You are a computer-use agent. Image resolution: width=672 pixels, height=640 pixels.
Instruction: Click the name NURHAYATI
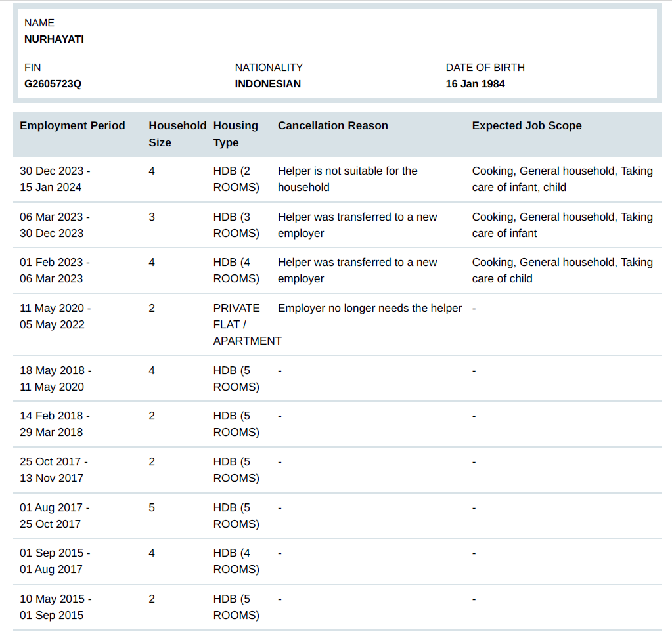[54, 39]
